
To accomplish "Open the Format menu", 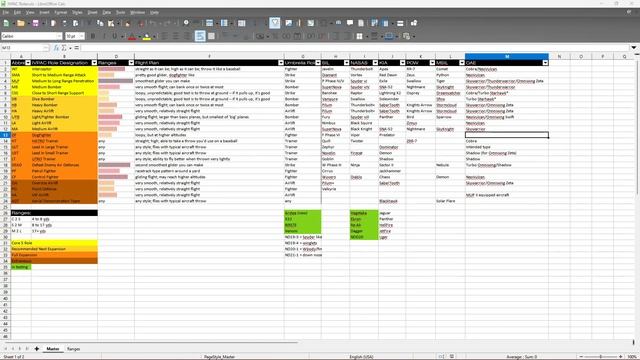I will click(61, 12).
